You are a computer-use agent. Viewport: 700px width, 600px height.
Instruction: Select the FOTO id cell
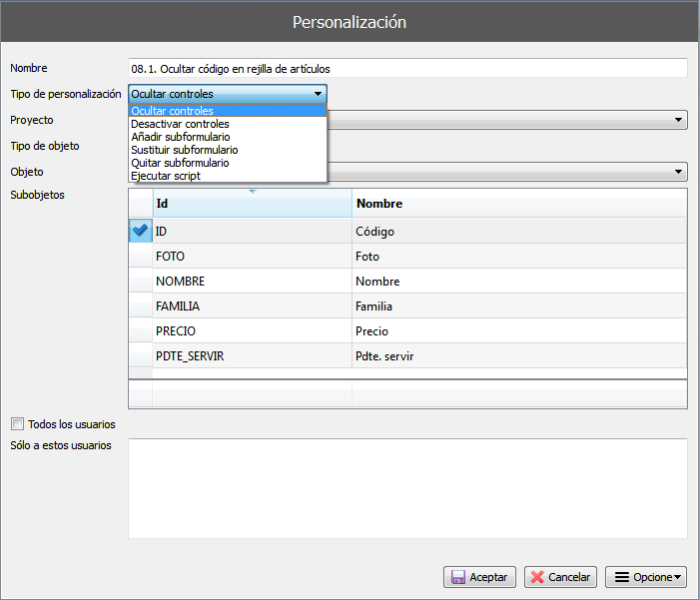point(253,256)
